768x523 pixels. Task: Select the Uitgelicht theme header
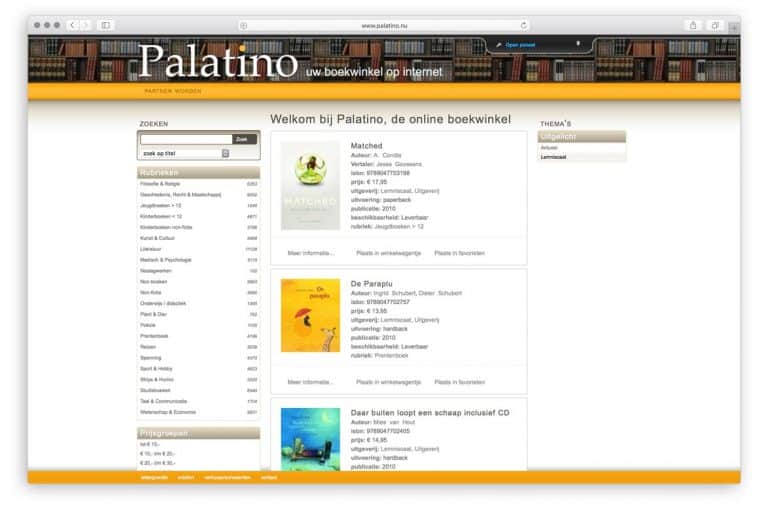(581, 137)
